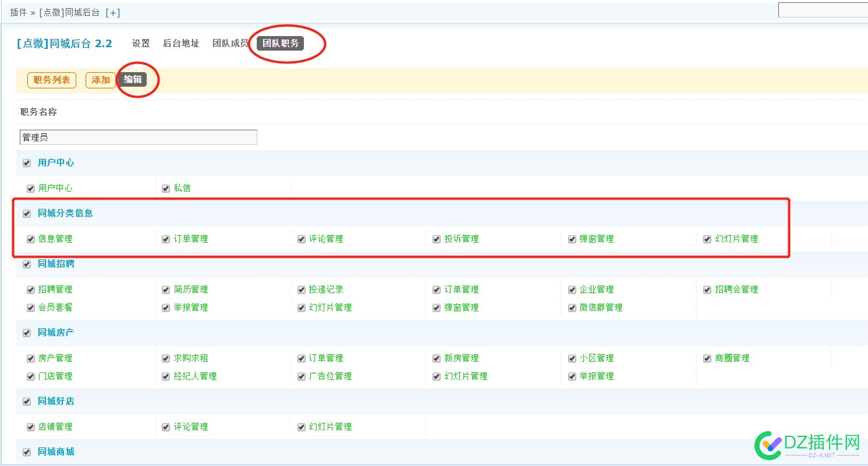Uncheck the 房产管理 checkbox
This screenshot has width=868, height=466.
click(x=31, y=358)
